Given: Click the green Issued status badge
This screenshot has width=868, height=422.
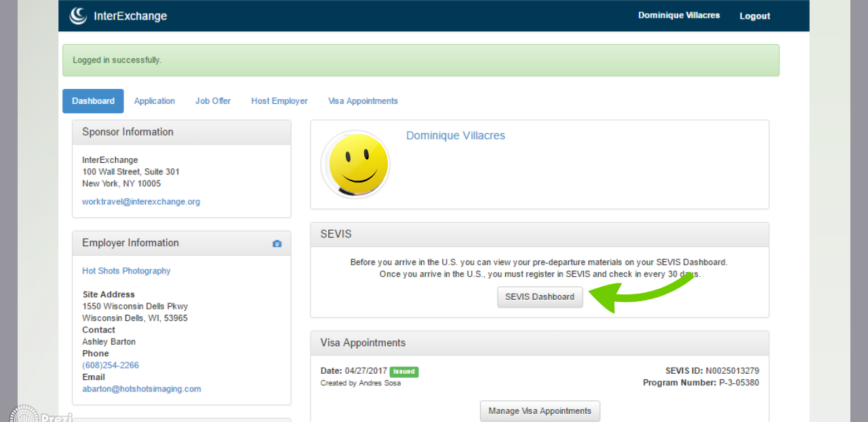Looking at the screenshot, I should [x=403, y=372].
